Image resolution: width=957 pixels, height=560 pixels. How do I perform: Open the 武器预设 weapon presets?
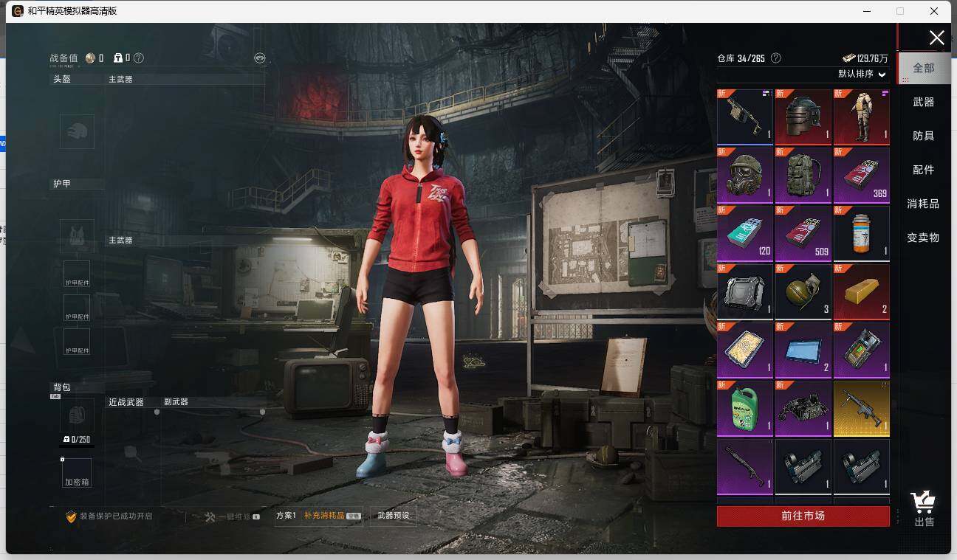[393, 516]
